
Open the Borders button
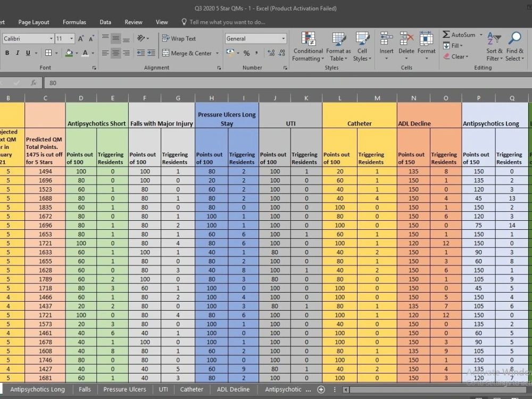(48, 53)
